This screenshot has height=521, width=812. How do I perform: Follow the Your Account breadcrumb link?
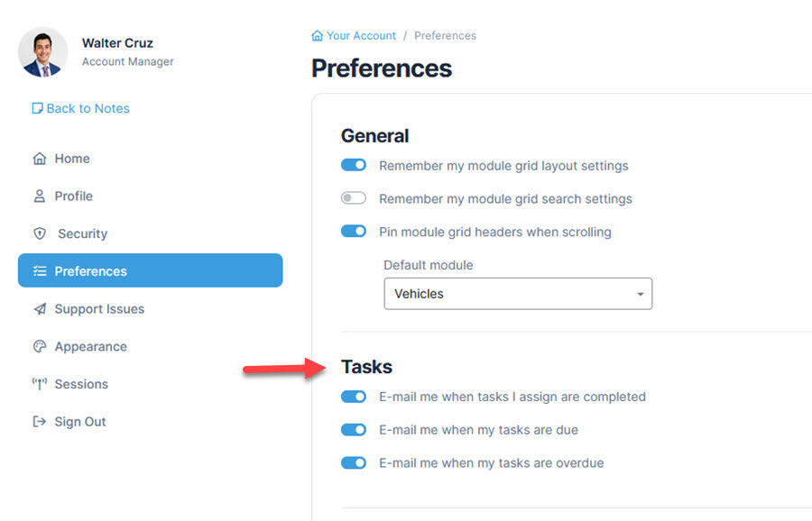[361, 36]
